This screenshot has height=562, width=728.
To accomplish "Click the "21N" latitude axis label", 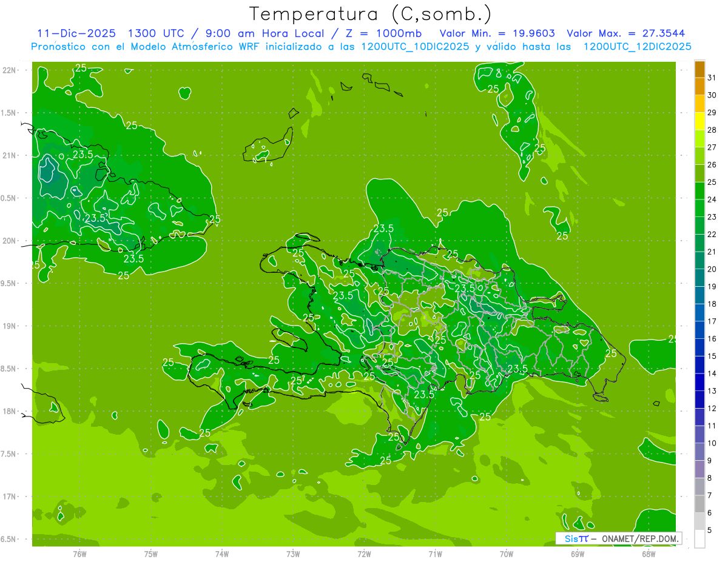I will coord(8,155).
